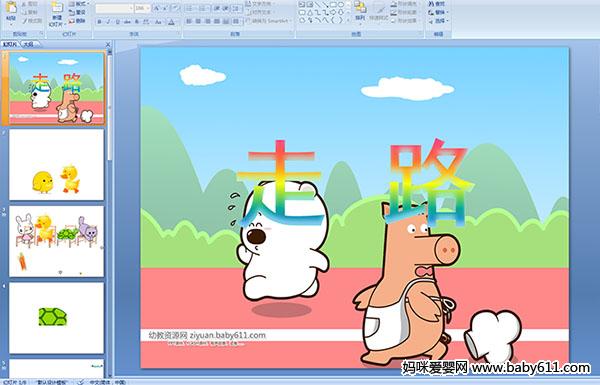Click the Shape Outline (形状轮廓) icon
This screenshot has height=385, width=600.
click(x=394, y=12)
